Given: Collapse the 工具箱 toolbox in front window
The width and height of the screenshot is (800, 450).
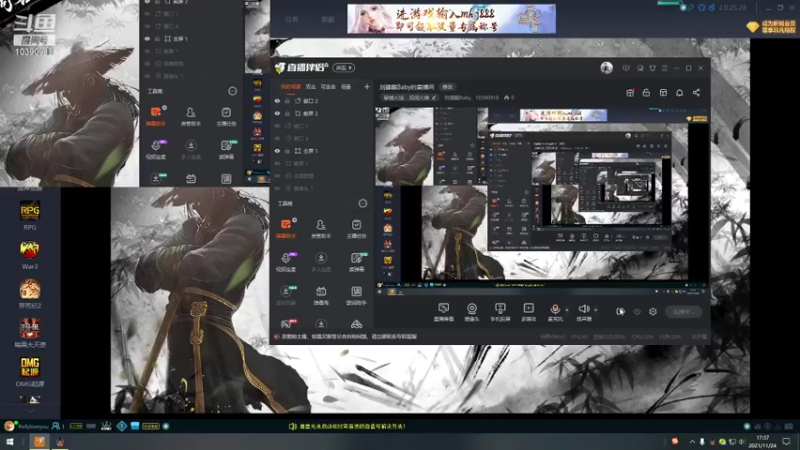Looking at the screenshot, I should [363, 204].
